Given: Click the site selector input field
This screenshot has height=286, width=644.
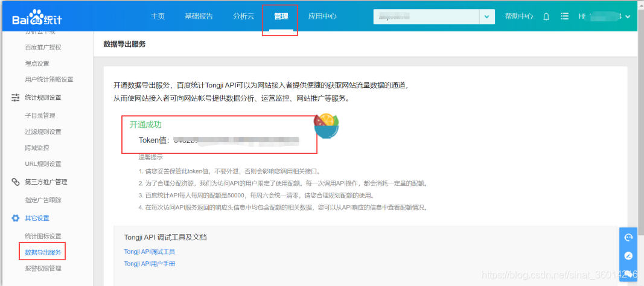Looking at the screenshot, I should coord(426,16).
